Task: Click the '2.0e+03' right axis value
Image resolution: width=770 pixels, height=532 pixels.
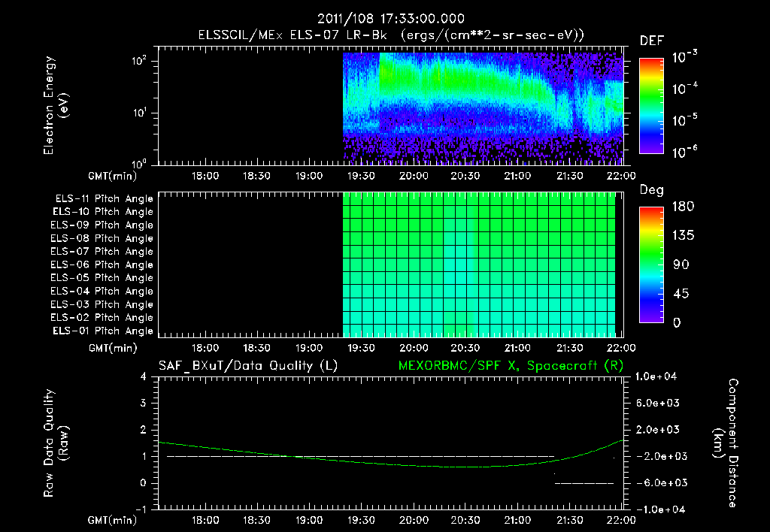Action: (657, 429)
